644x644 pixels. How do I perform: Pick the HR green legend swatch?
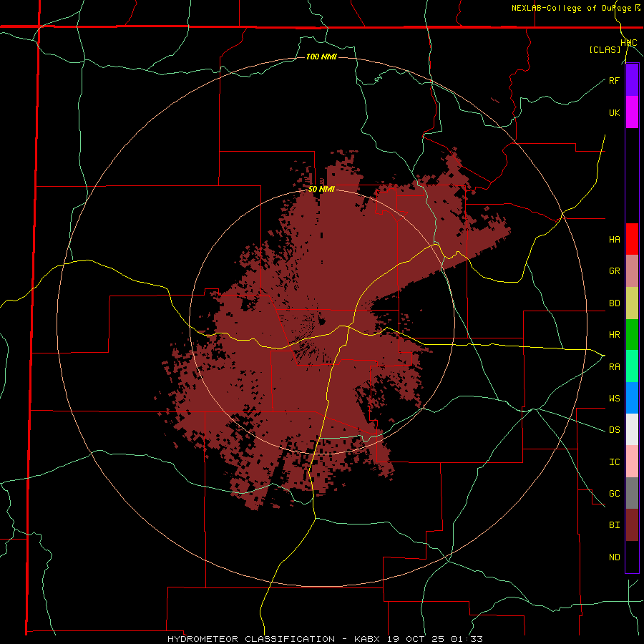coord(632,335)
